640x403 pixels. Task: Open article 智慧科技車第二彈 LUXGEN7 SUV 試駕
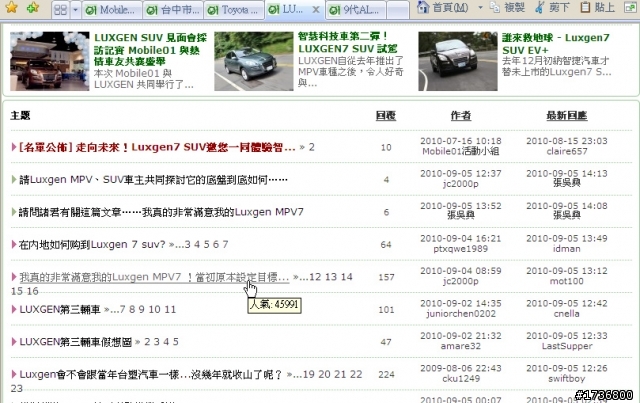point(347,42)
